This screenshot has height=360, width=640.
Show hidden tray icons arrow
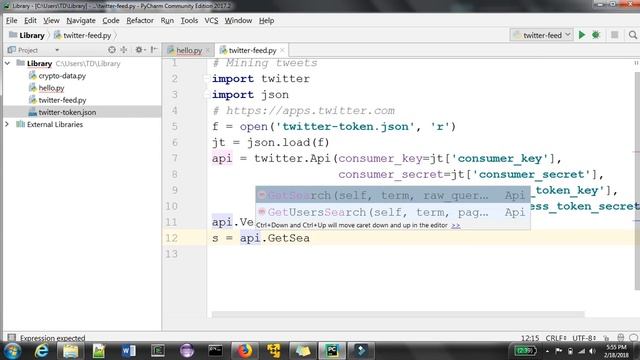pyautogui.click(x=547, y=351)
